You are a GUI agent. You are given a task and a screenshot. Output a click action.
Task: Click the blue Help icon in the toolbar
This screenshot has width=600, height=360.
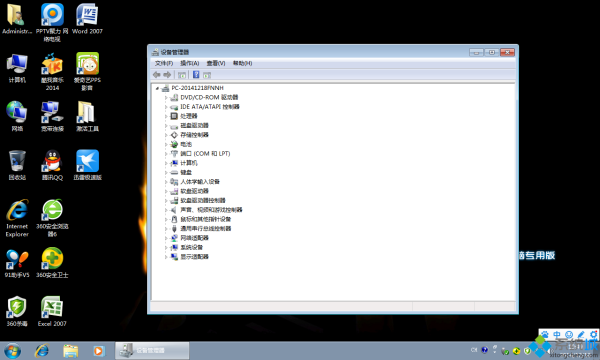pyautogui.click(x=196, y=75)
